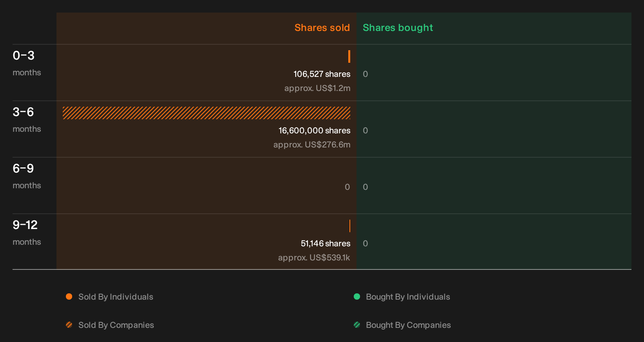The width and height of the screenshot is (644, 342).
Task: Click the Shares sold column header
Action: pyautogui.click(x=322, y=28)
